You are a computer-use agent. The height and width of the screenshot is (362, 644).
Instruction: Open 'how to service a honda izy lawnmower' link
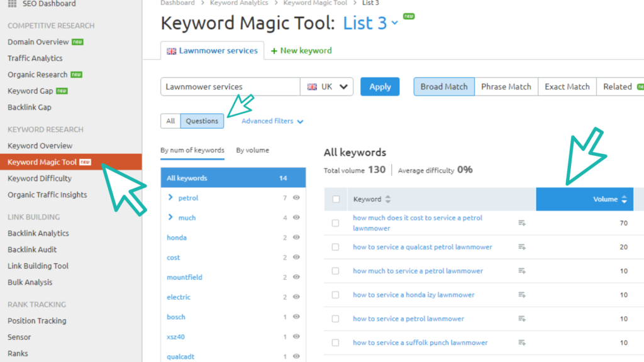point(414,295)
